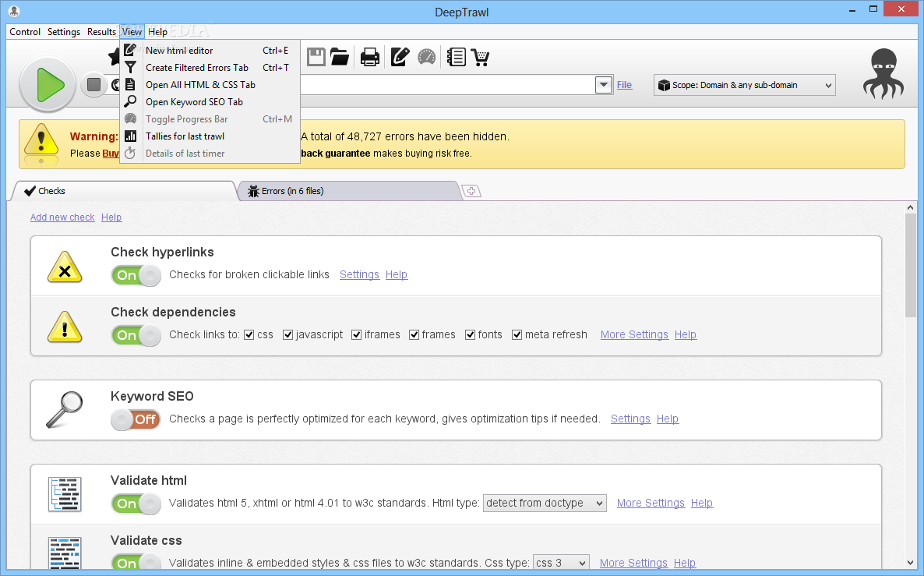
Task: Uncheck the javascript checkbox
Action: [x=287, y=335]
